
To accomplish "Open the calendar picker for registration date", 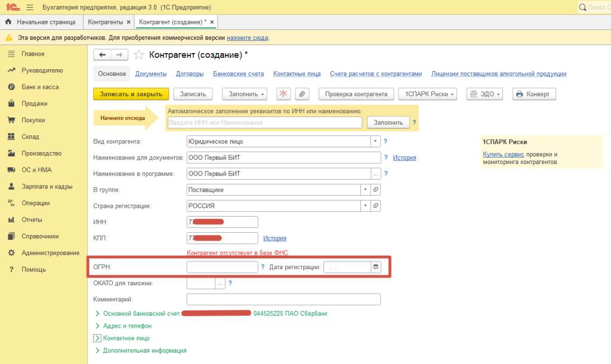I will tap(376, 267).
